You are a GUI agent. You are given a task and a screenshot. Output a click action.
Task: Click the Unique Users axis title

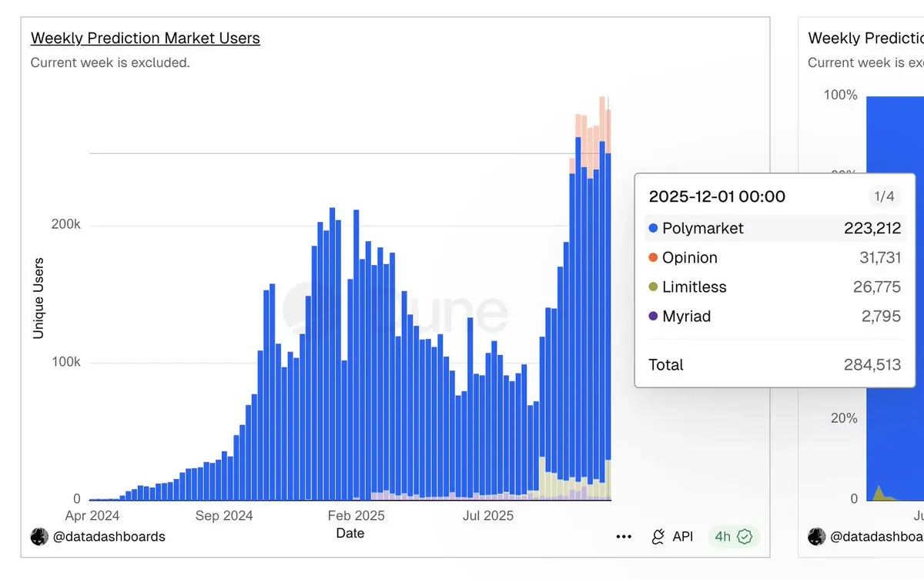pos(38,299)
